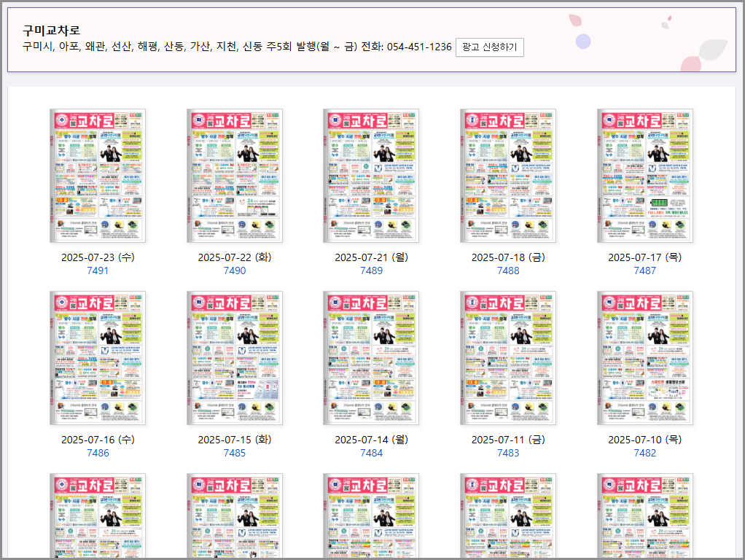Follow the 7489 issue link

pos(371,271)
